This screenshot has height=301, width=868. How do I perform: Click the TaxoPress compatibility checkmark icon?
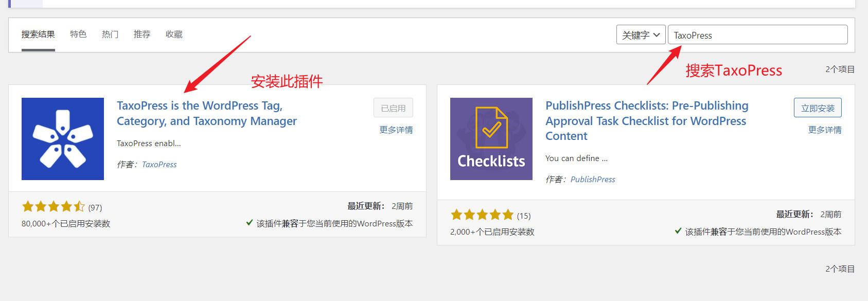click(250, 223)
